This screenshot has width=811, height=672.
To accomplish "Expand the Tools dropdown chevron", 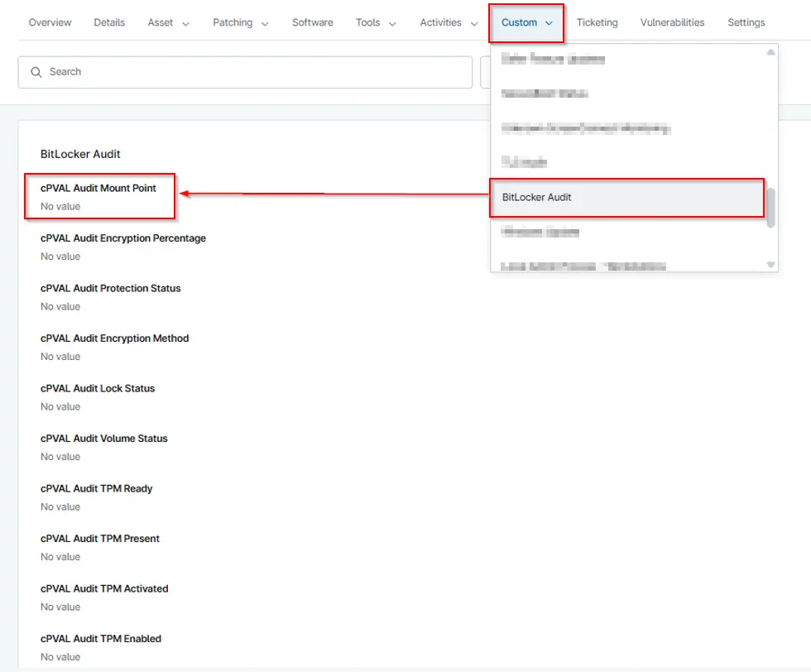I will 392,23.
